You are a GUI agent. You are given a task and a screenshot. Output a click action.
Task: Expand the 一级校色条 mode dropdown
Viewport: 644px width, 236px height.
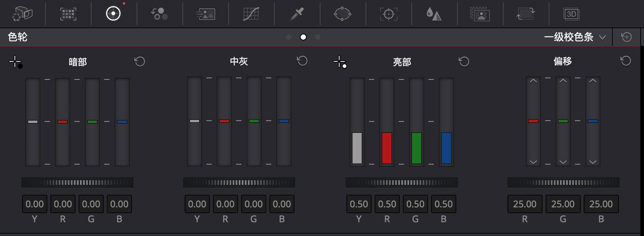click(575, 37)
